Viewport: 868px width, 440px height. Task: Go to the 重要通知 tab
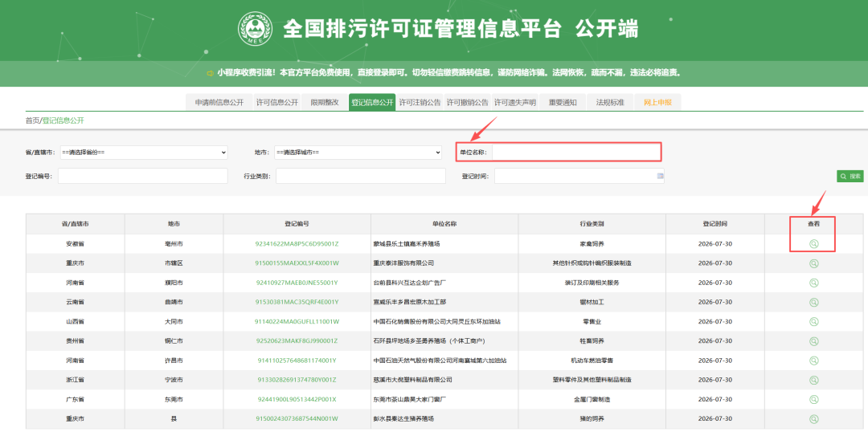(563, 102)
